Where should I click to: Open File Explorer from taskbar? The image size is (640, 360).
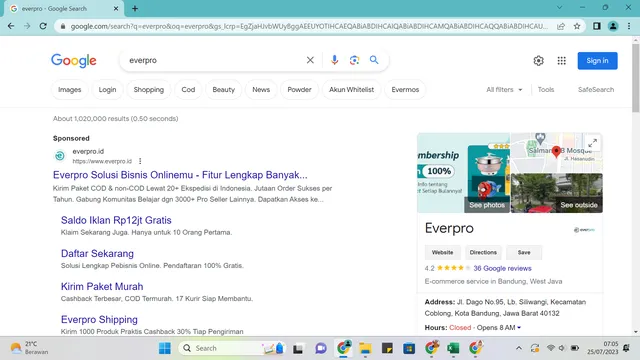point(365,348)
